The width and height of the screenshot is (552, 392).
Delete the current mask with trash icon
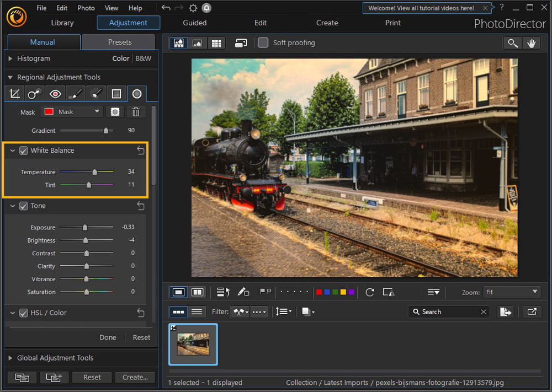pyautogui.click(x=135, y=112)
